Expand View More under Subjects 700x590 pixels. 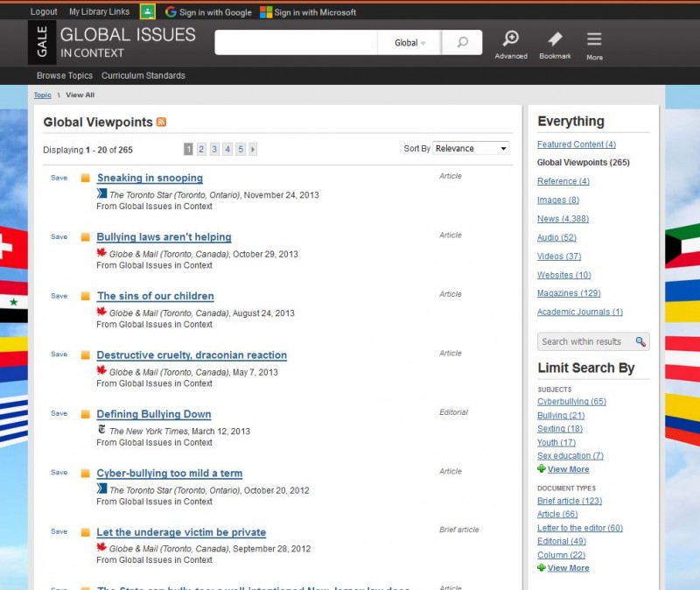[x=568, y=469]
